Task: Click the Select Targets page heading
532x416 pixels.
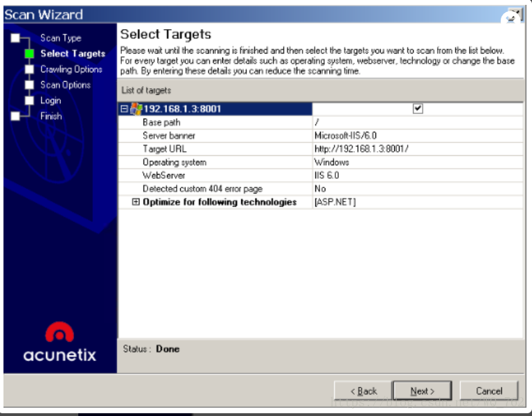Action: pos(166,34)
